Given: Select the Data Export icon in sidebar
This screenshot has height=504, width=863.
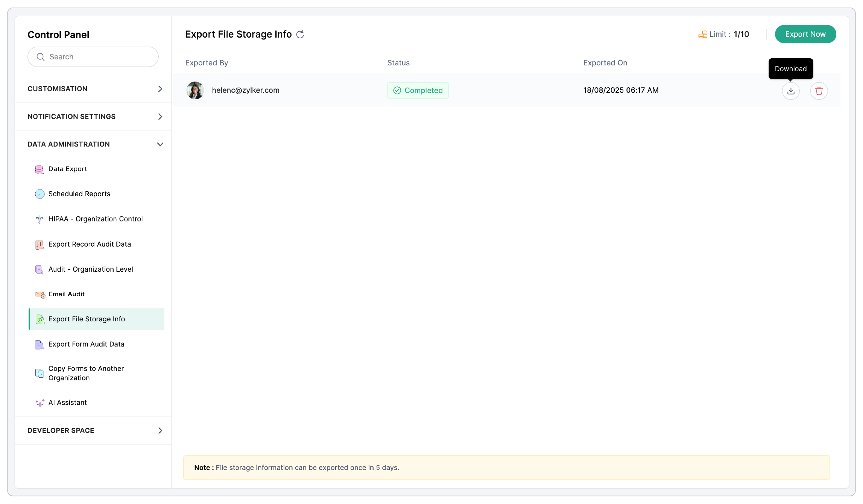Looking at the screenshot, I should pos(39,169).
